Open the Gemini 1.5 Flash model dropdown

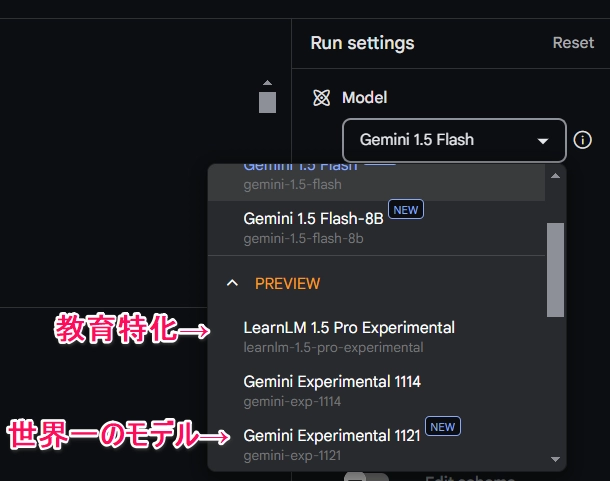454,140
